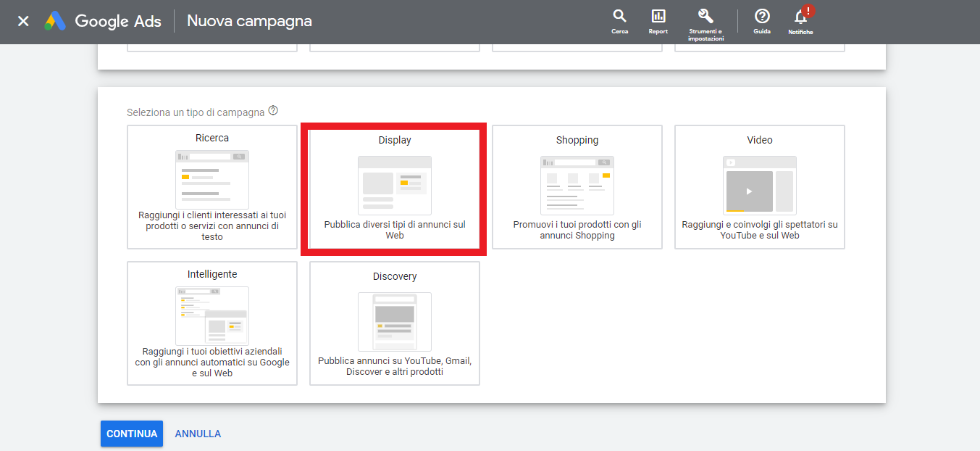Open the Guida help icon
The width and height of the screenshot is (980, 451).
[761, 17]
